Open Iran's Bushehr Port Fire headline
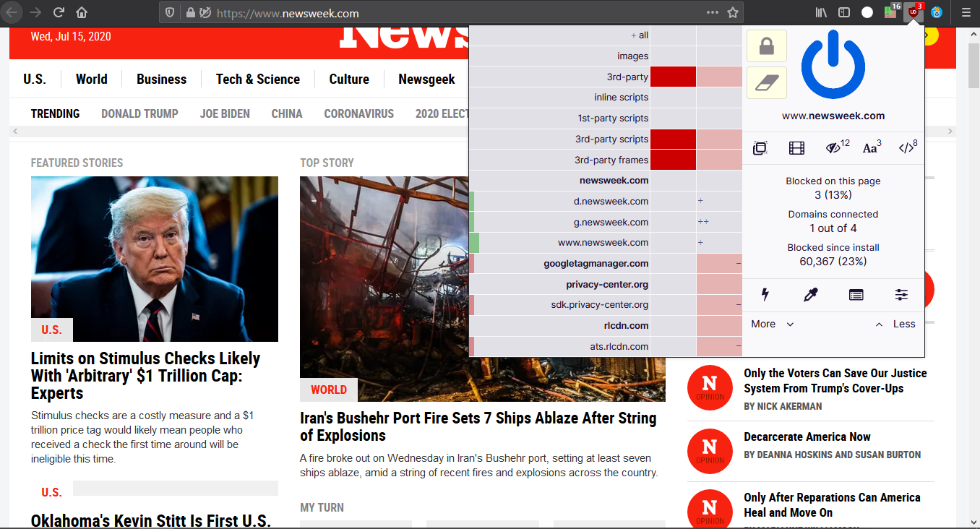The image size is (980, 529). (x=478, y=426)
